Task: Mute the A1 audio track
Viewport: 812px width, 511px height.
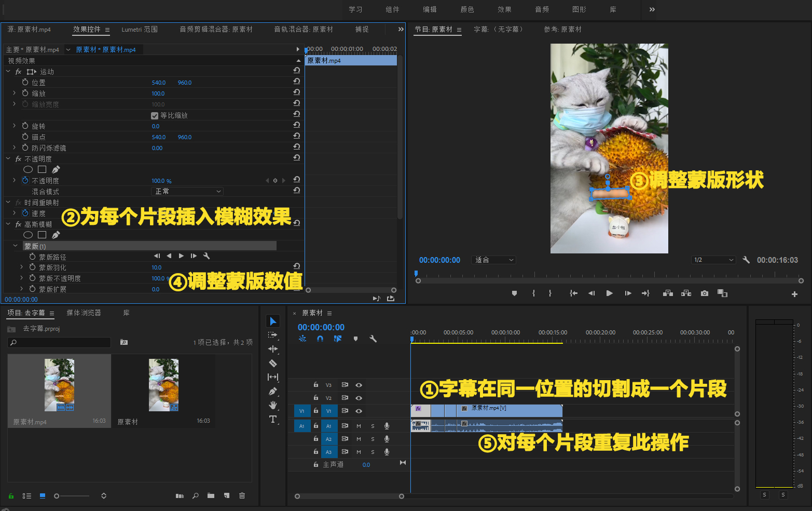Action: 359,426
